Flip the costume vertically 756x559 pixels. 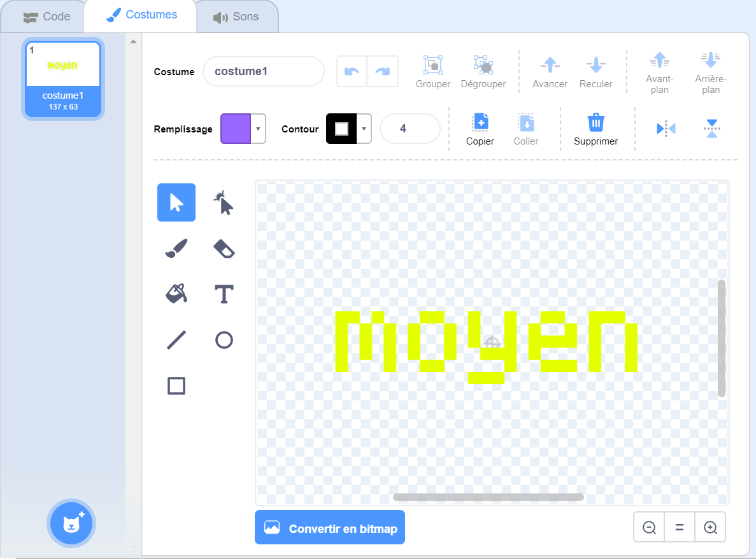coord(711,129)
